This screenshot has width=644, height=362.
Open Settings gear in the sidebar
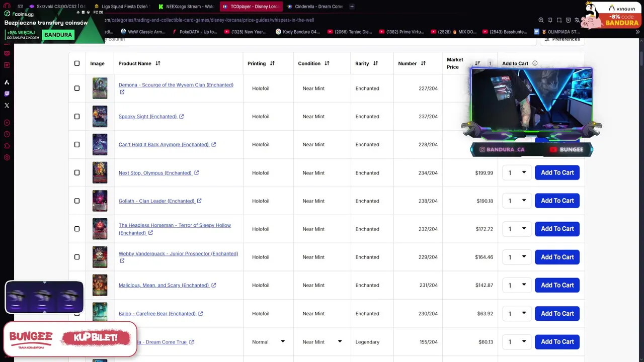coord(7,157)
